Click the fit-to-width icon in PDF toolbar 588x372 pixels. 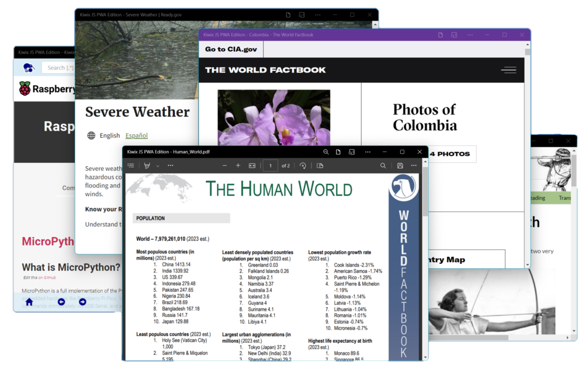pos(252,165)
